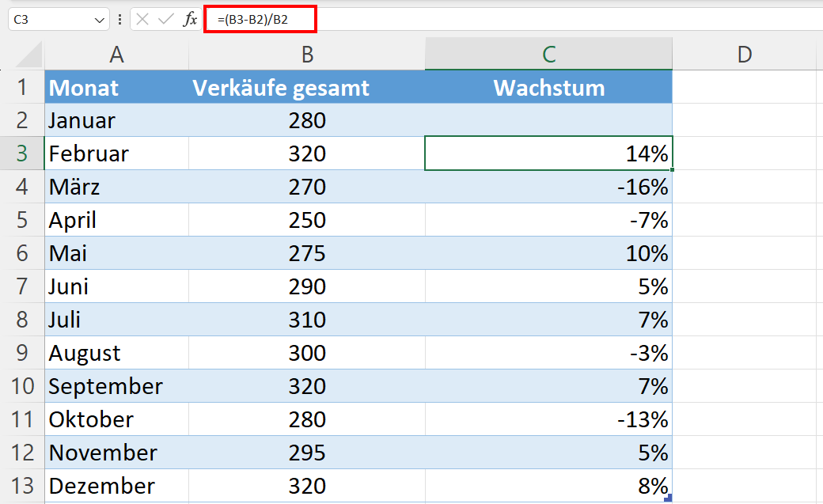Click the growth cell showing -16%
Viewport: 823px width, 504px height.
point(548,187)
